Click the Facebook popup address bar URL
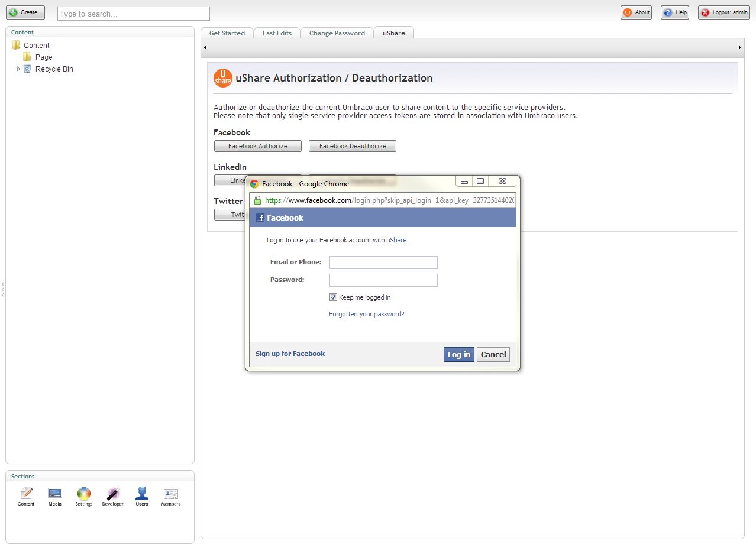The image size is (756, 554). [x=390, y=200]
